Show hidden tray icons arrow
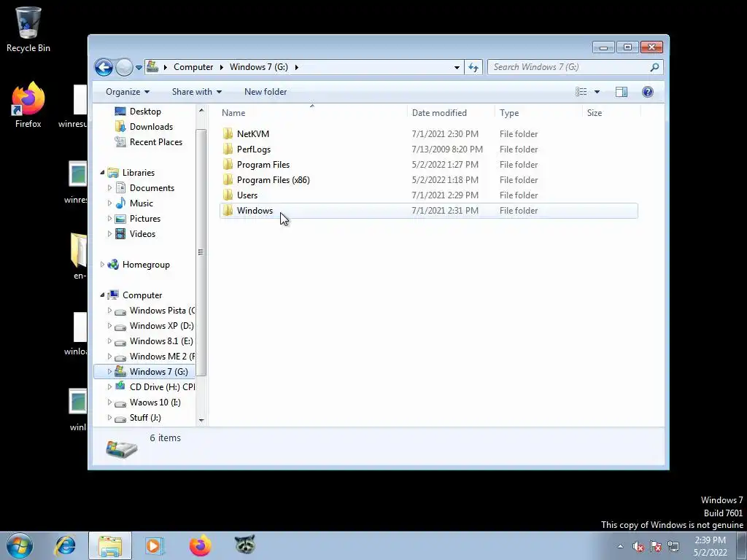The width and height of the screenshot is (747, 560). click(620, 546)
